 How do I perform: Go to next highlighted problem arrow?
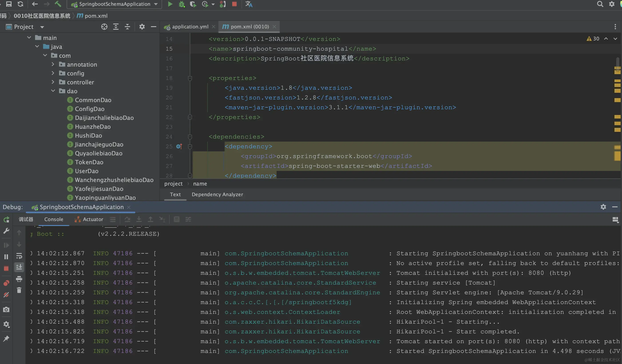click(x=615, y=39)
